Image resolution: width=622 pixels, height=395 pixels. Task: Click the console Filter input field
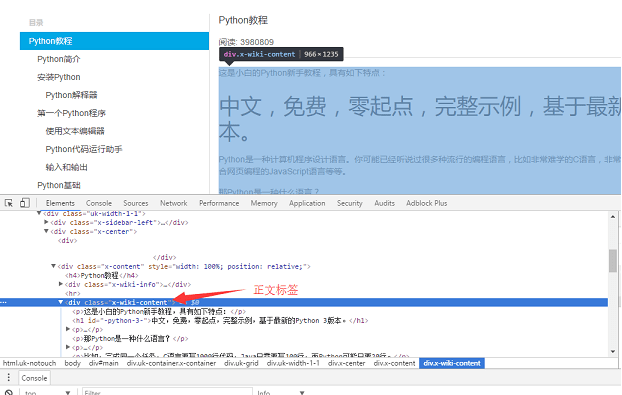coord(167,392)
